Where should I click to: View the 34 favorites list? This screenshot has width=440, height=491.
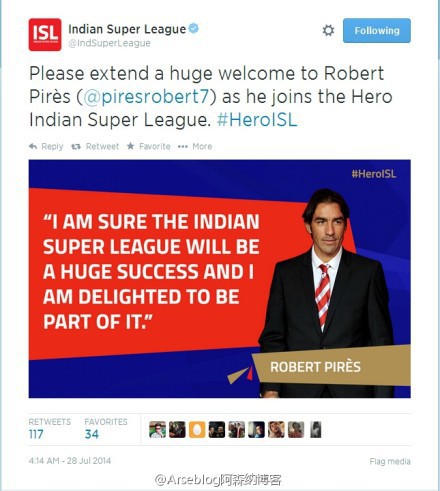tap(106, 429)
